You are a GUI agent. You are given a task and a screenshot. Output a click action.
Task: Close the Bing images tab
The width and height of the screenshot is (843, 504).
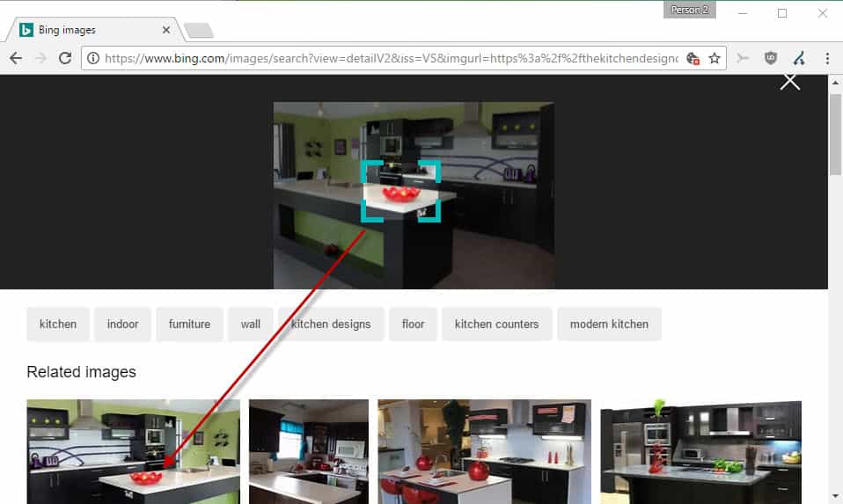click(x=166, y=30)
